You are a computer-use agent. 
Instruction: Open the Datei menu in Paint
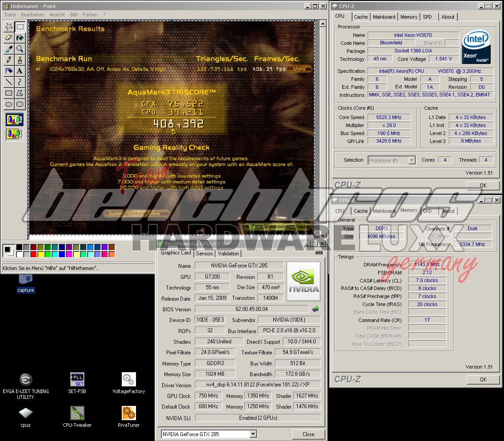point(10,15)
